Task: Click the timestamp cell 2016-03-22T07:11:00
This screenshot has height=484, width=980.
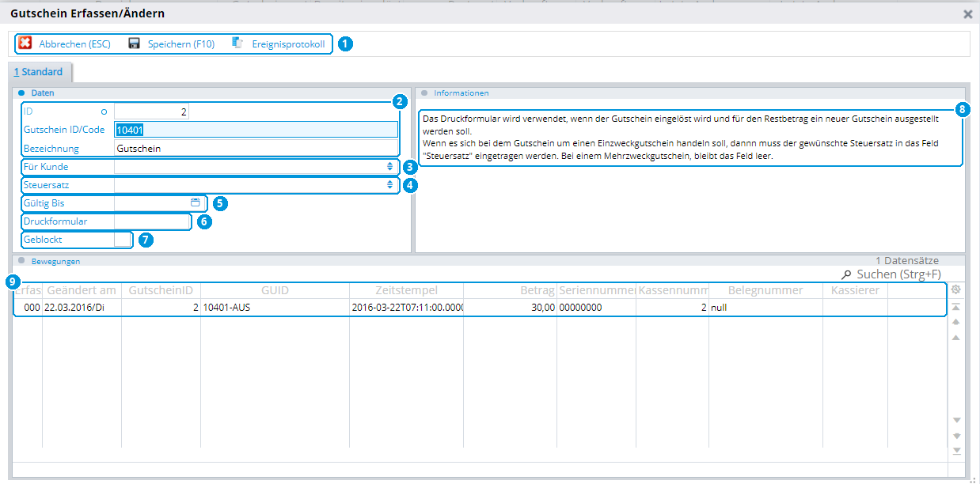Action: tap(406, 308)
